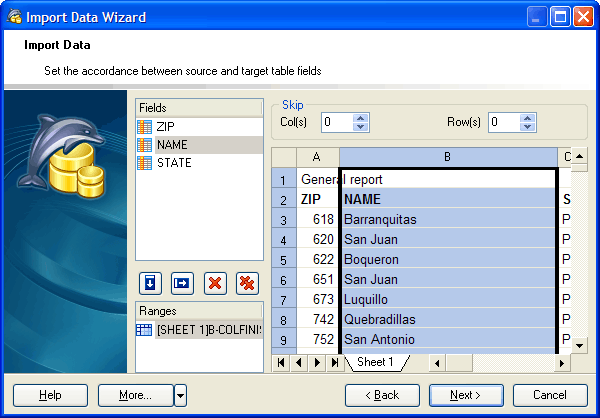Go to the last sheet navigation arrow
Viewport: 600px width, 418px height.
pyautogui.click(x=335, y=362)
